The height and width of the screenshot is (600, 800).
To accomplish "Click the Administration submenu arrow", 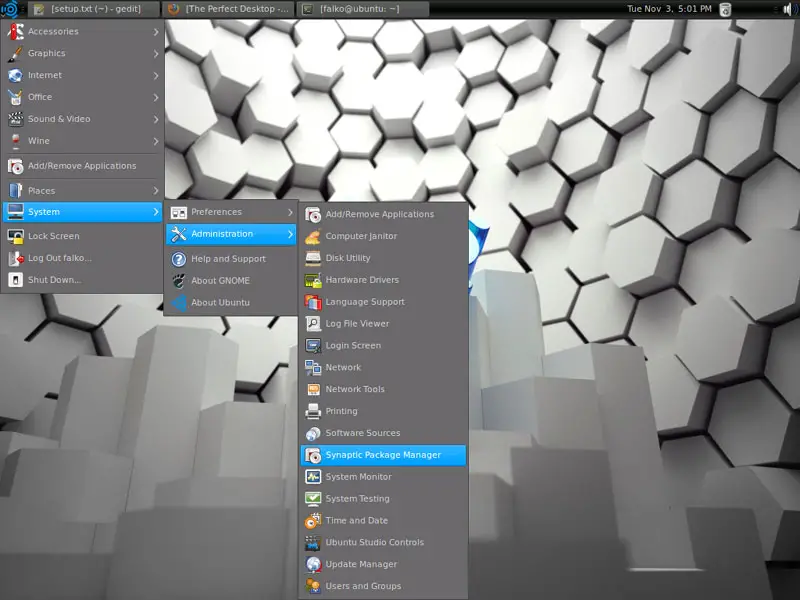I will (x=290, y=234).
